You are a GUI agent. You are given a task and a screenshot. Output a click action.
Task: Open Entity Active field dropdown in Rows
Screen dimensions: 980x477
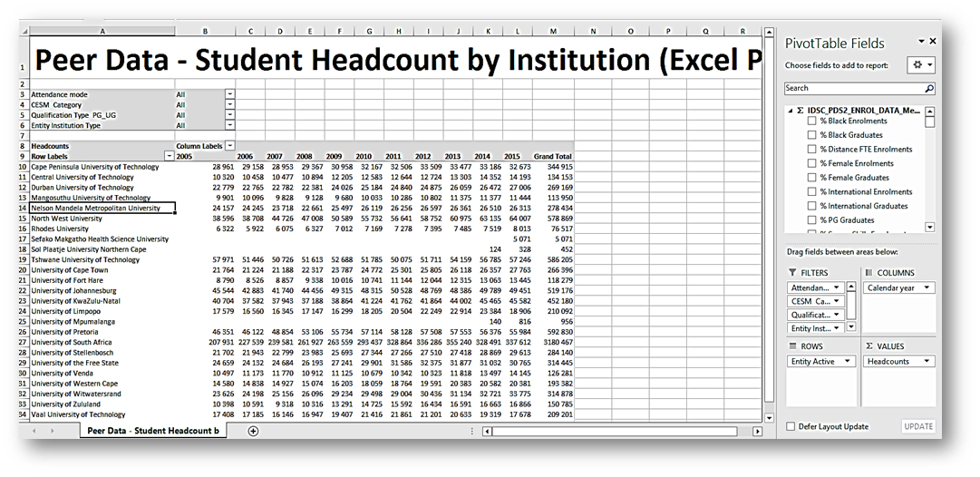(848, 361)
